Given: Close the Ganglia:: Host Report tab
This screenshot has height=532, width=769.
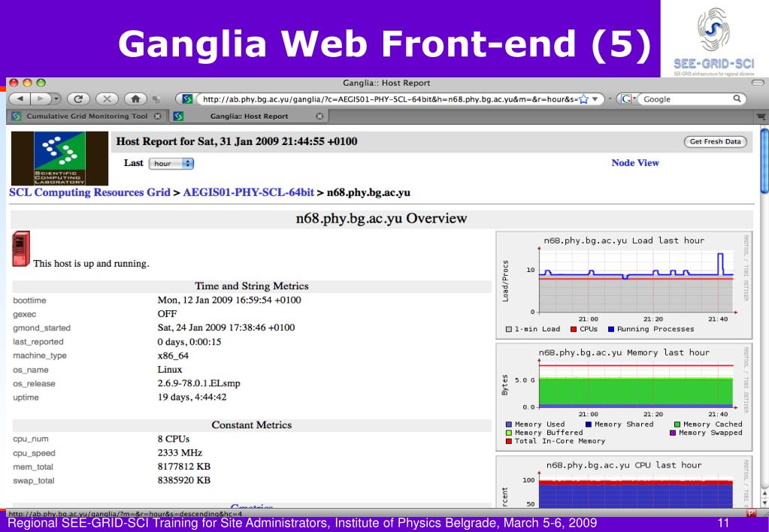Looking at the screenshot, I should 319,116.
